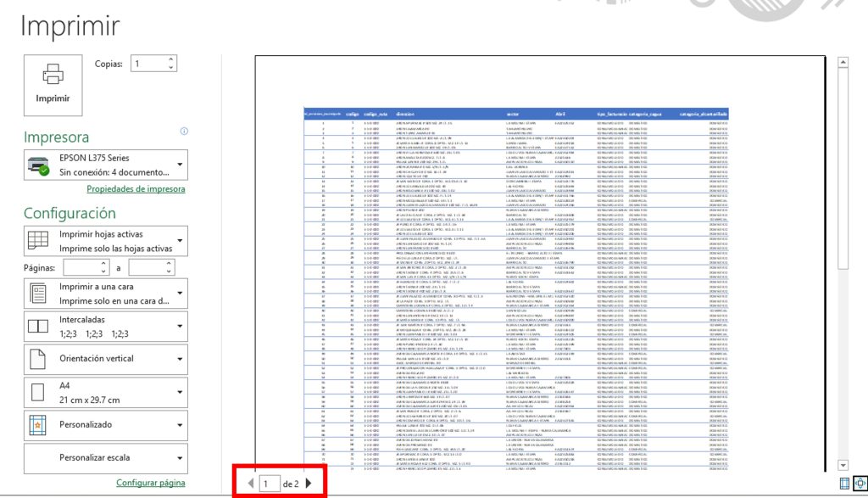Open Propiedades de impresora link

pyautogui.click(x=136, y=189)
